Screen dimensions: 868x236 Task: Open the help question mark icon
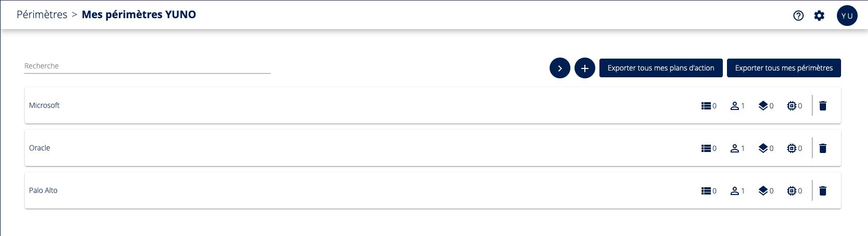tap(799, 16)
